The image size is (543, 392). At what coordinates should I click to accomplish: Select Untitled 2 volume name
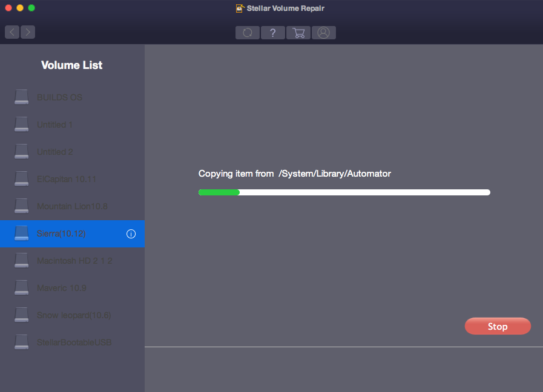click(x=54, y=152)
